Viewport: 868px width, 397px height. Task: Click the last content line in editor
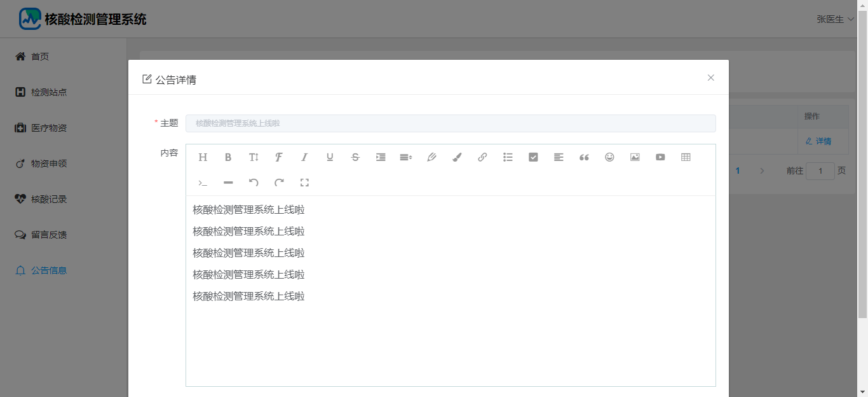pyautogui.click(x=249, y=296)
